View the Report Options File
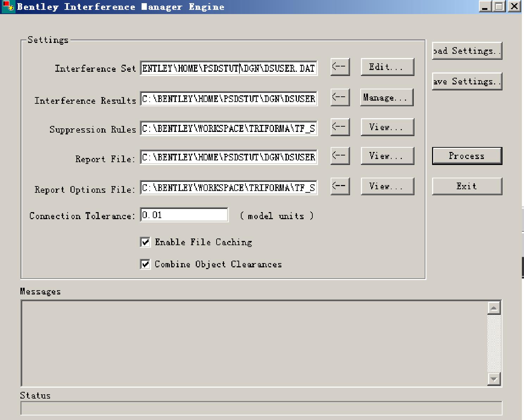The image size is (524, 420). click(387, 186)
